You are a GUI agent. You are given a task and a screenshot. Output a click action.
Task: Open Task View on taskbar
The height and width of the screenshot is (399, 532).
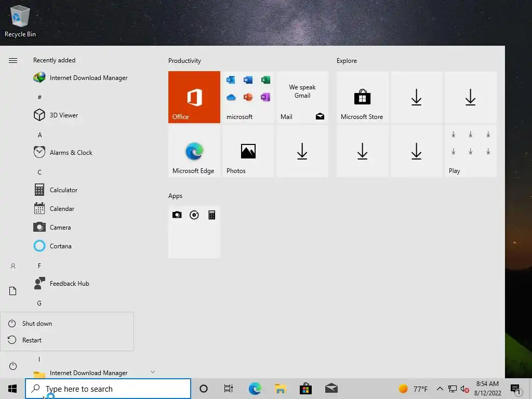229,389
